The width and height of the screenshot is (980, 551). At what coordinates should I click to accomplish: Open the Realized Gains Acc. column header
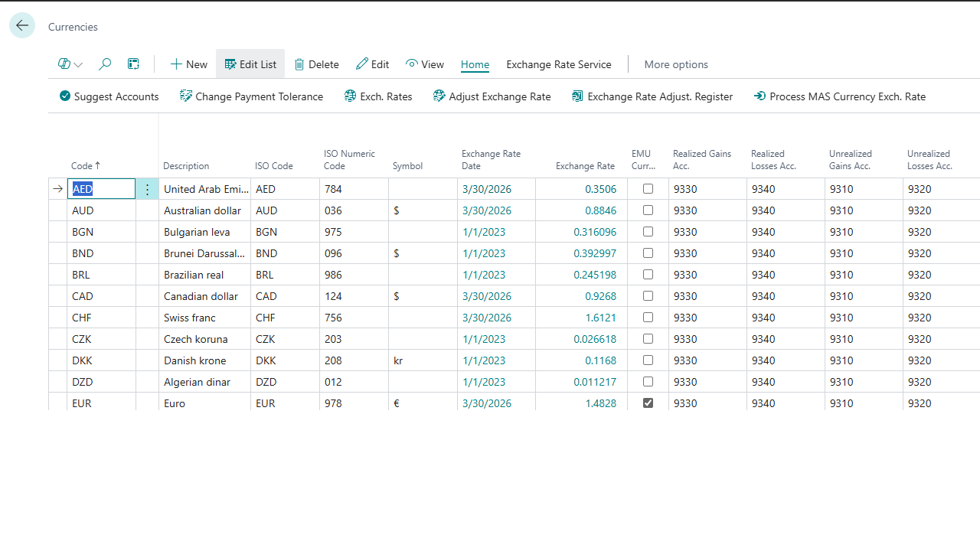coord(702,159)
